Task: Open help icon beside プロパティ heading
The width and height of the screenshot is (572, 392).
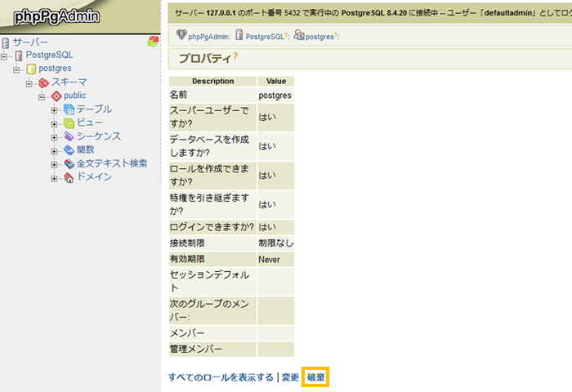Action: [x=235, y=56]
